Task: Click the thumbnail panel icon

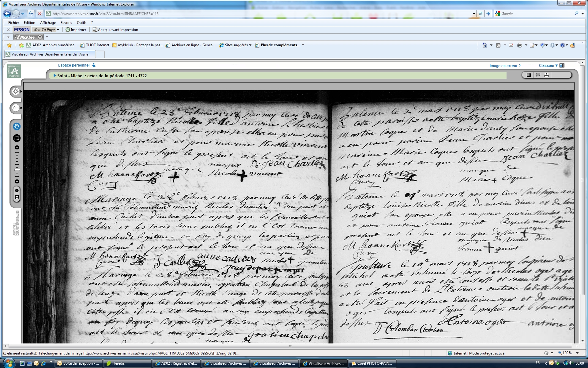Action: coord(529,75)
